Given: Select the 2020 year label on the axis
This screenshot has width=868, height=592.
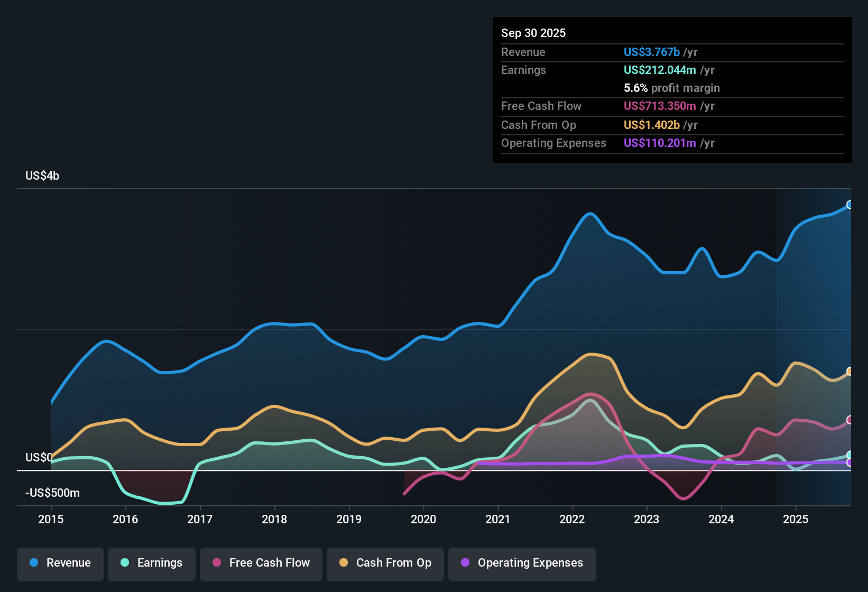Looking at the screenshot, I should [423, 520].
